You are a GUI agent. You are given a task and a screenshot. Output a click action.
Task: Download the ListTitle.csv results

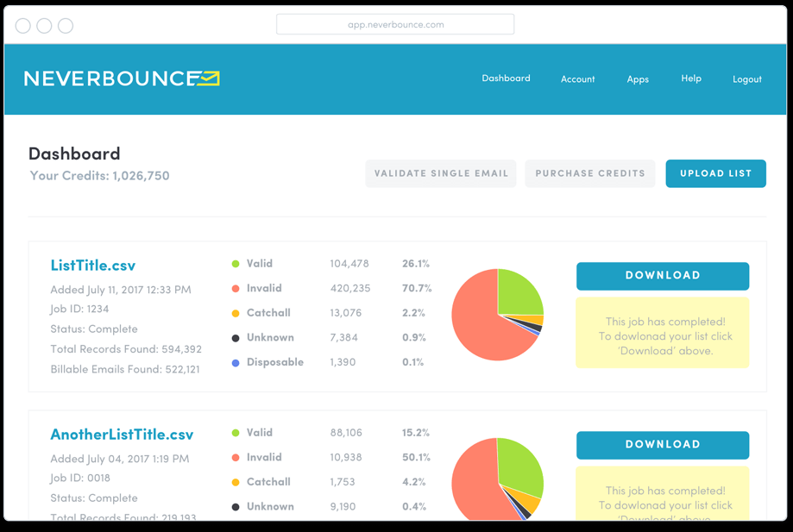click(663, 276)
